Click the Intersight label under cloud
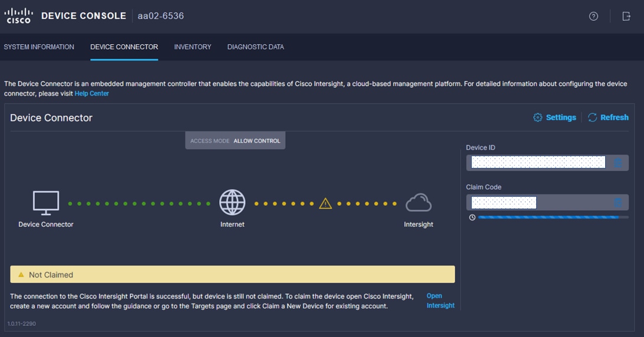Viewport: 644px width, 337px height. tap(418, 224)
